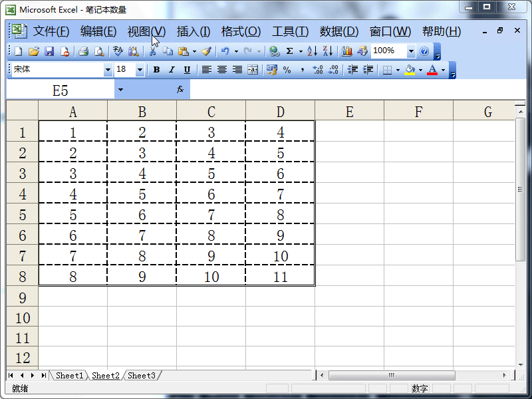
Task: Open the Fill Color dropdown arrow
Action: pyautogui.click(x=421, y=70)
